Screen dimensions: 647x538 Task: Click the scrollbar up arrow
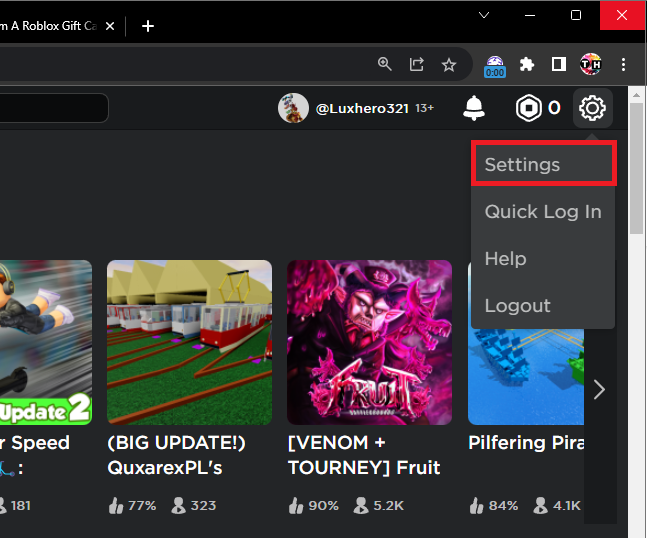pos(637,94)
